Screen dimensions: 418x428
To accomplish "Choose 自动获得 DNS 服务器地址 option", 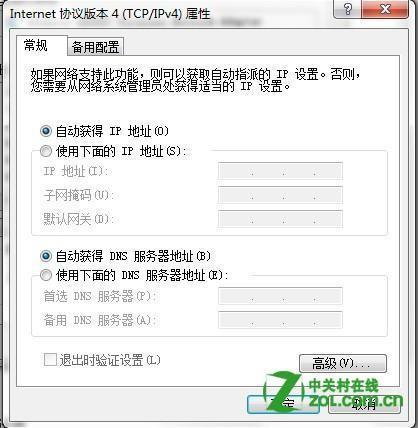I will [x=46, y=256].
